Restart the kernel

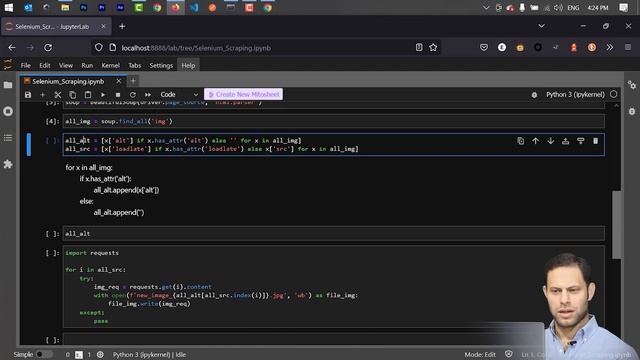(x=133, y=95)
